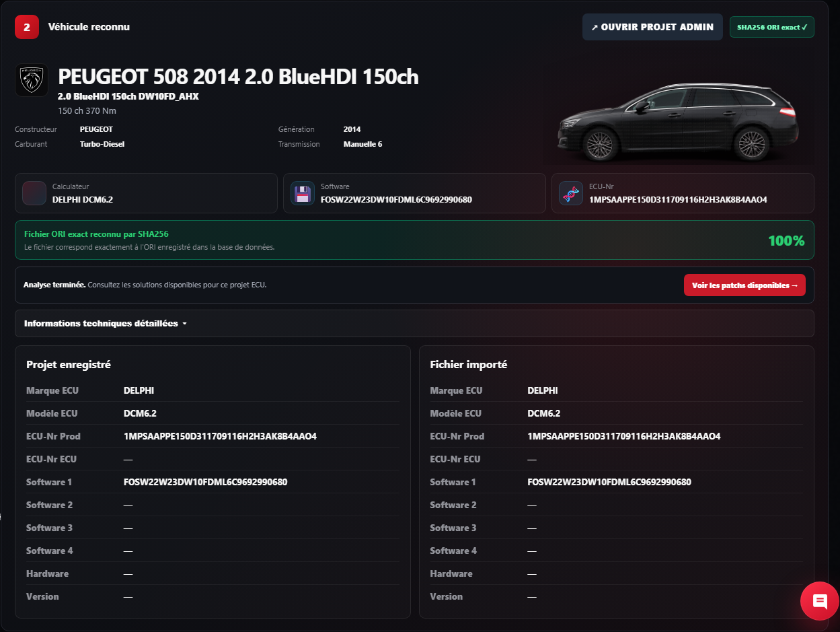Viewport: 840px width, 632px height.
Task: Click the Fichier ORI exact reconnu par SHA256 message
Action: (96, 234)
